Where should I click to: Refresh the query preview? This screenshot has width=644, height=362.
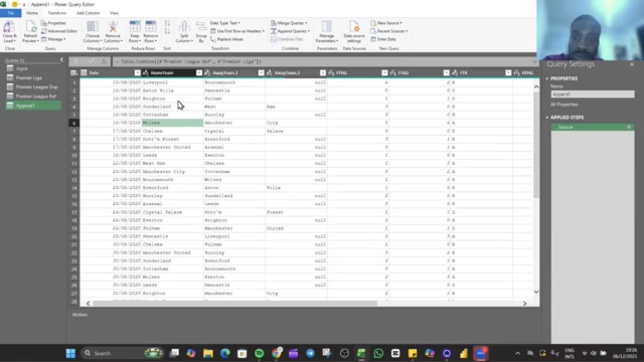31,32
